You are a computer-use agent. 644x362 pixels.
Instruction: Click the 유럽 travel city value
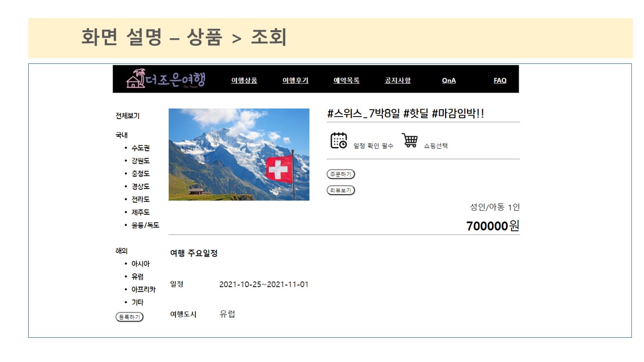[227, 314]
